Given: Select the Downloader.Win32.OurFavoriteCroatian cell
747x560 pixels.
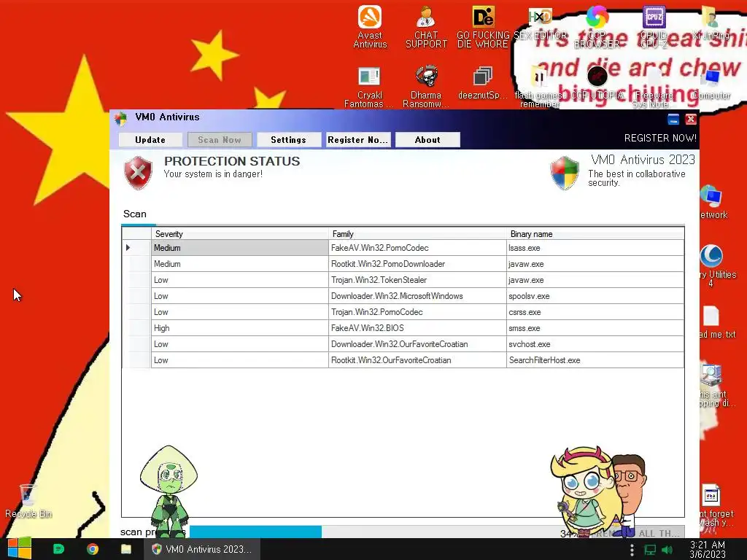Looking at the screenshot, I should click(x=417, y=344).
